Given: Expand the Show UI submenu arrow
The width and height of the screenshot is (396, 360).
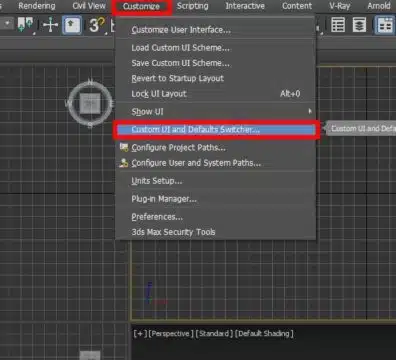Looking at the screenshot, I should (x=310, y=111).
